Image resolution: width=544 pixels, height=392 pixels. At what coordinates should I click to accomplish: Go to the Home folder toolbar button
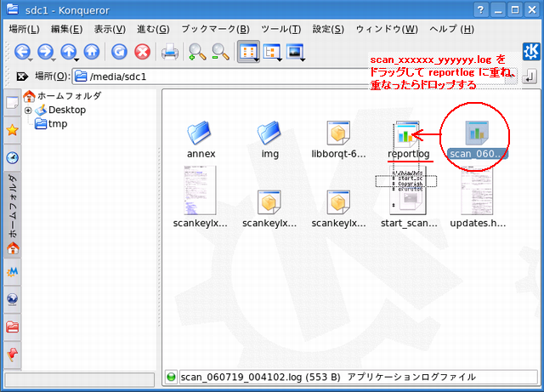[x=92, y=52]
